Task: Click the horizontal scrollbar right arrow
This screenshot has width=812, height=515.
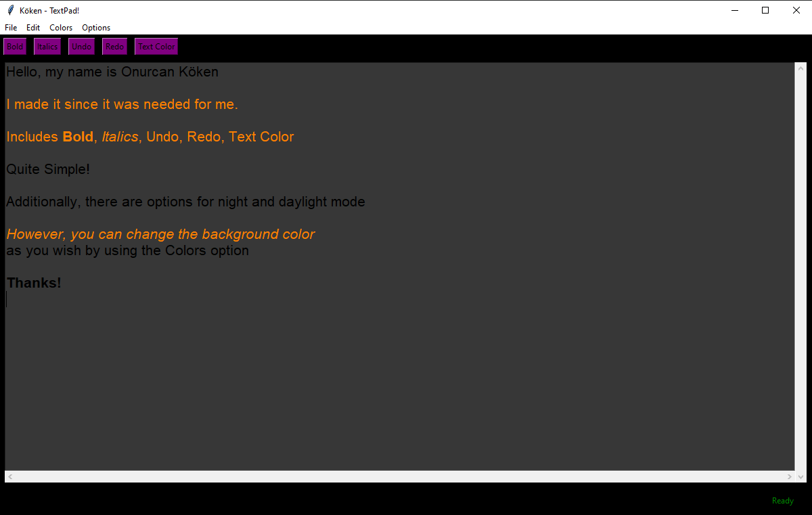Action: click(790, 477)
